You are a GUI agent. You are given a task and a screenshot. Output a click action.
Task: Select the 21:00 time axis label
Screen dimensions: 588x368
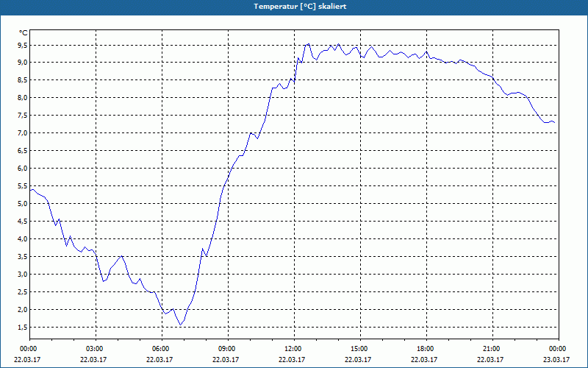pos(492,349)
